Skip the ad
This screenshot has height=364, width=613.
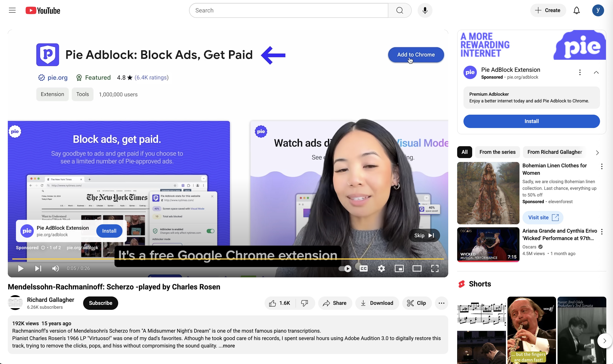tap(424, 235)
